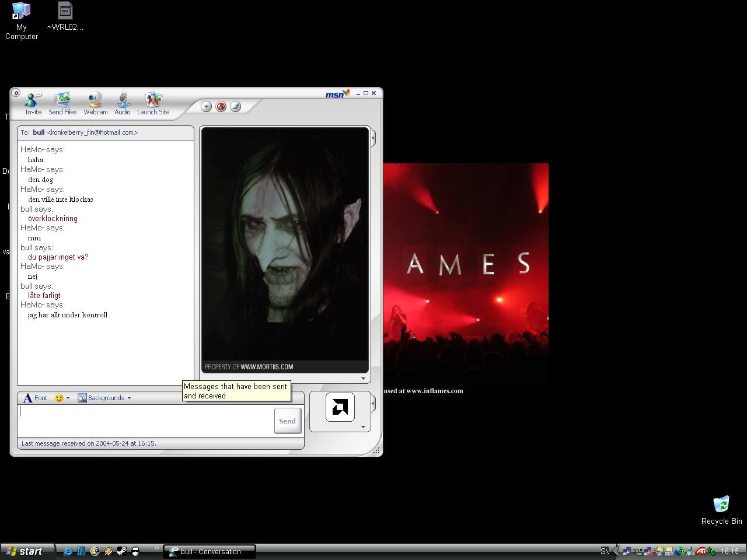Click the MSN butterfly logo

tap(337, 93)
